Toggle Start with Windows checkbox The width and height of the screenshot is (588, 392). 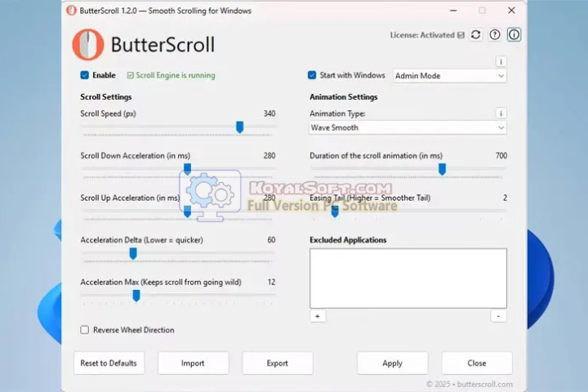pos(312,75)
